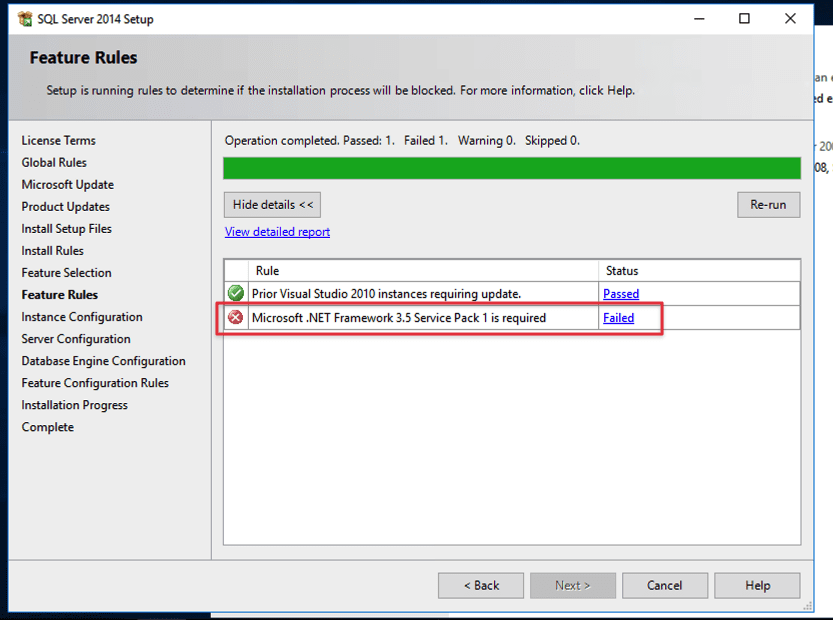Screen dimensions: 833x620
Task: Collapse the list with Hide details button
Action: point(272,205)
